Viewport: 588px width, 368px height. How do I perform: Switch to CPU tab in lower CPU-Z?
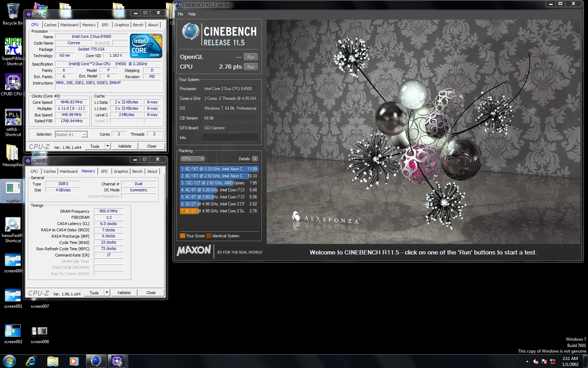[34, 171]
